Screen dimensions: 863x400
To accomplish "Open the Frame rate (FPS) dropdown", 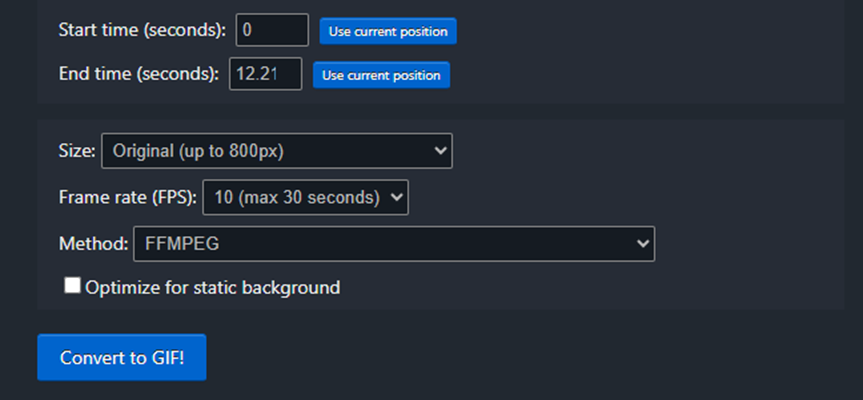I will click(x=305, y=197).
